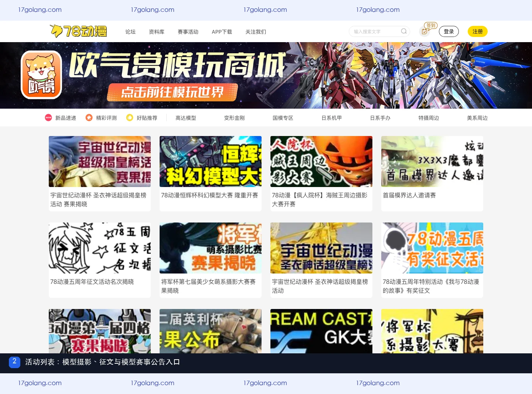Click the 新品速递 red NEW icon
Screen dimensions: 532x394
[x=48, y=118]
